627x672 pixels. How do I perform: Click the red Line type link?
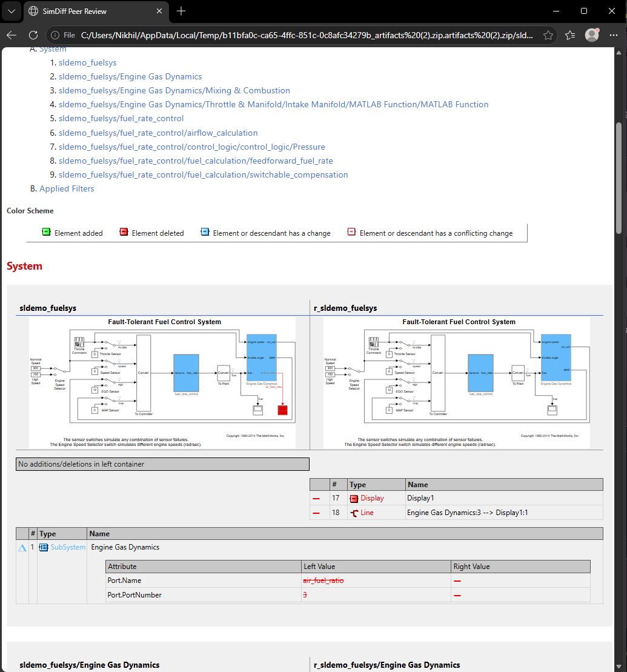[x=367, y=513]
